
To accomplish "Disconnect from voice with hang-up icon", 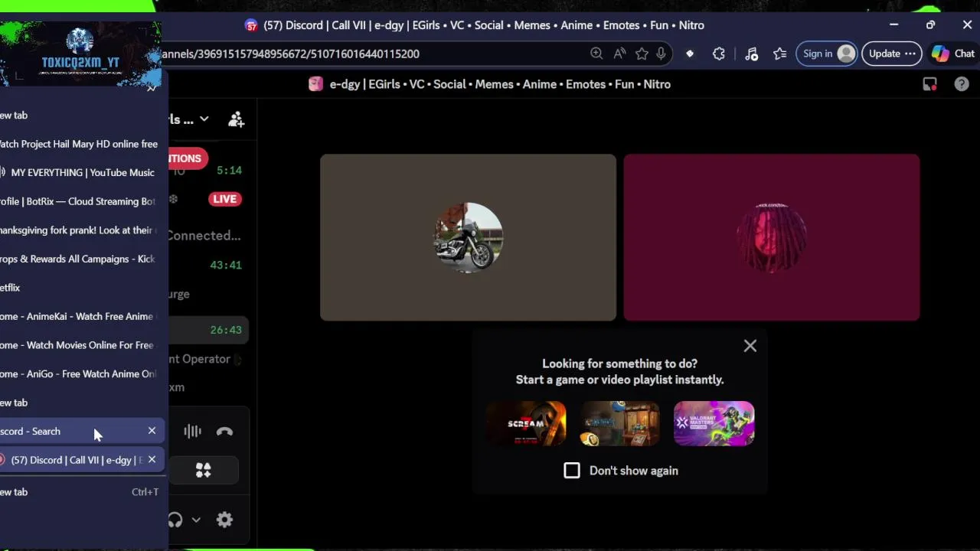I will pos(224,432).
